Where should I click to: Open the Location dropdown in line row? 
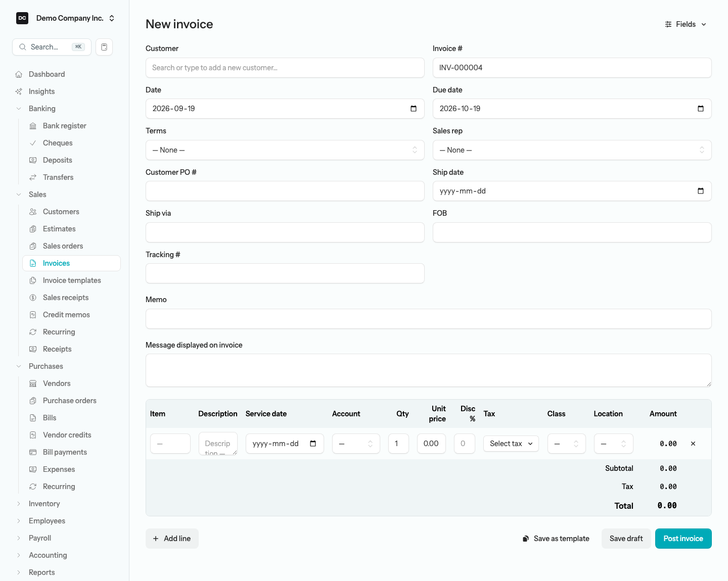click(x=613, y=444)
